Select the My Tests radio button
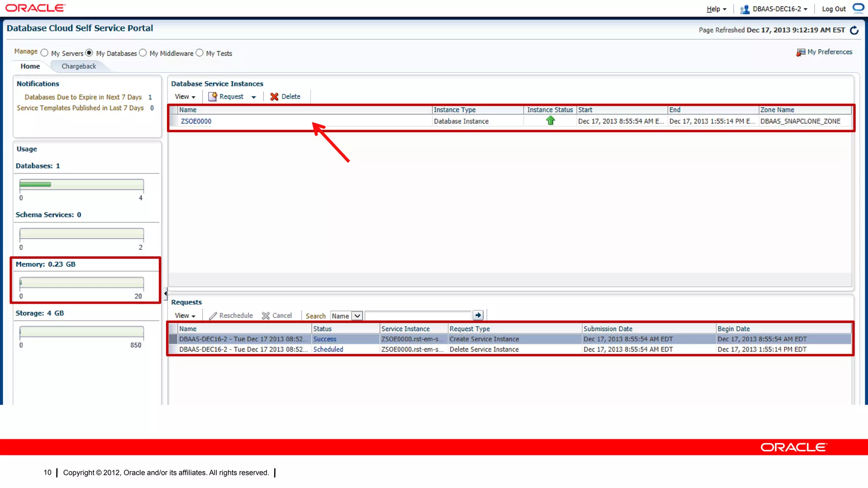This screenshot has height=488, width=868. (x=199, y=53)
